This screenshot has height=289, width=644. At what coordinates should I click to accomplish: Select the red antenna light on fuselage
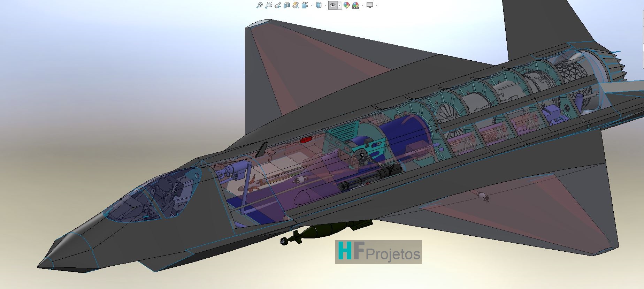pos(306,140)
